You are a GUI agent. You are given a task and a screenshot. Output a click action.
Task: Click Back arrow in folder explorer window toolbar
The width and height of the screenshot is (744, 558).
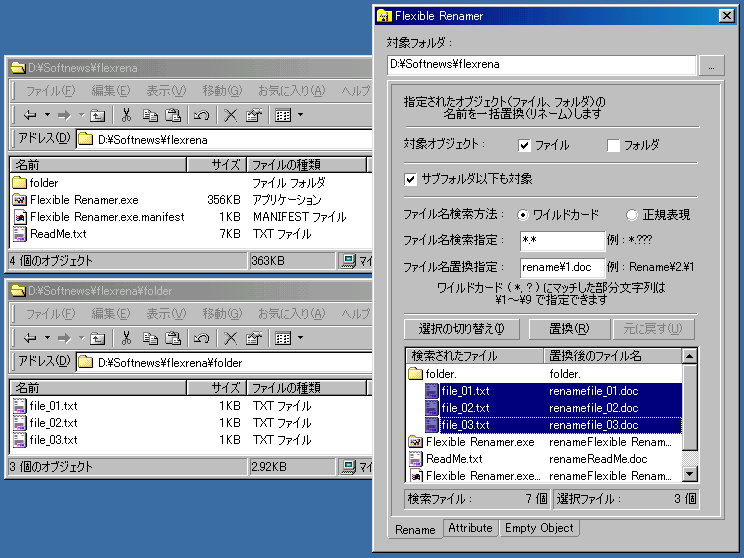(x=30, y=338)
